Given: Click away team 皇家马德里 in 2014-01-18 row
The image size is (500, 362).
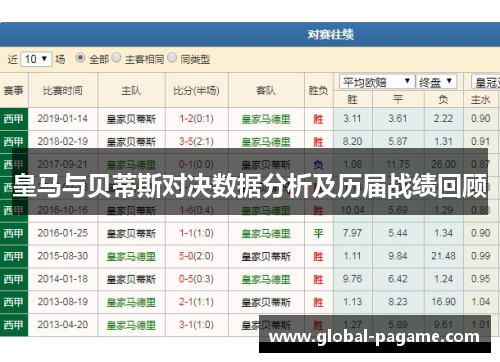Looking at the screenshot, I should [x=266, y=279].
